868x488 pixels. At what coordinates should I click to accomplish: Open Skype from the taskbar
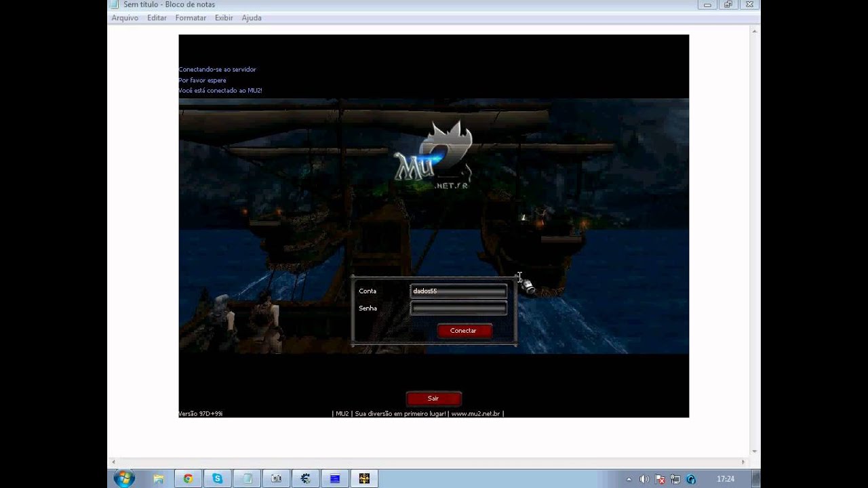point(218,479)
